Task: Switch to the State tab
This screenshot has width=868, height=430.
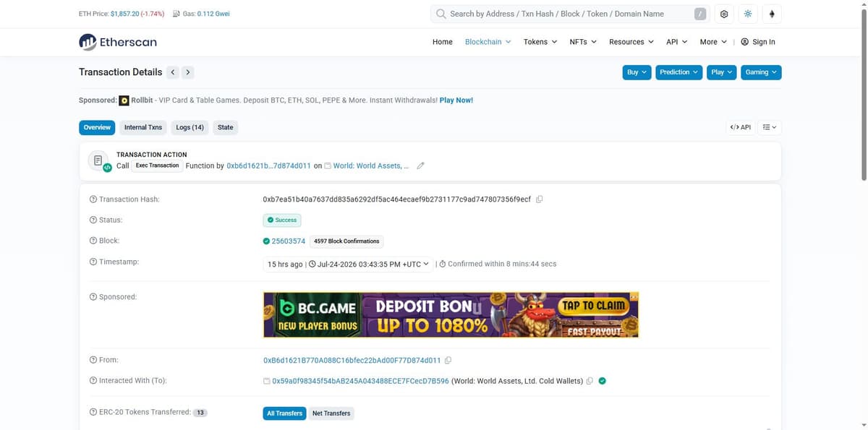Action: pos(226,127)
